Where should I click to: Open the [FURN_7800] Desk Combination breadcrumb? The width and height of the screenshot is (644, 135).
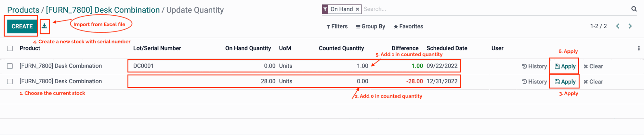click(x=103, y=10)
